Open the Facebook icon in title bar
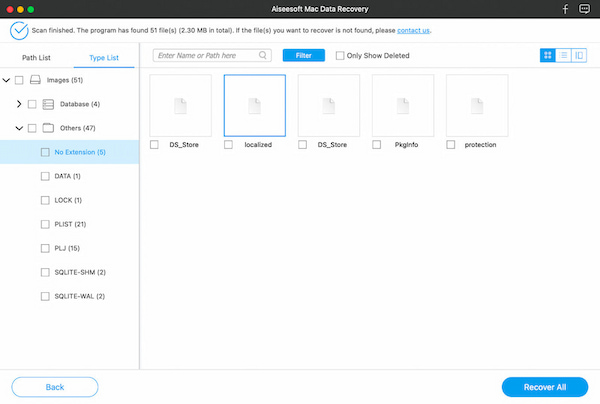The image size is (600, 404). [x=565, y=9]
